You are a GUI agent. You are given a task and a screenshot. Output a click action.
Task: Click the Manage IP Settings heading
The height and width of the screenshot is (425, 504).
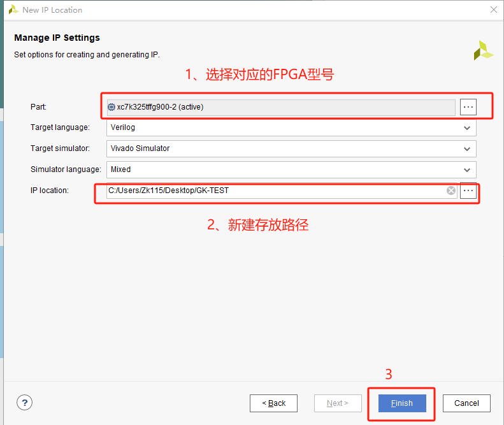coord(57,38)
